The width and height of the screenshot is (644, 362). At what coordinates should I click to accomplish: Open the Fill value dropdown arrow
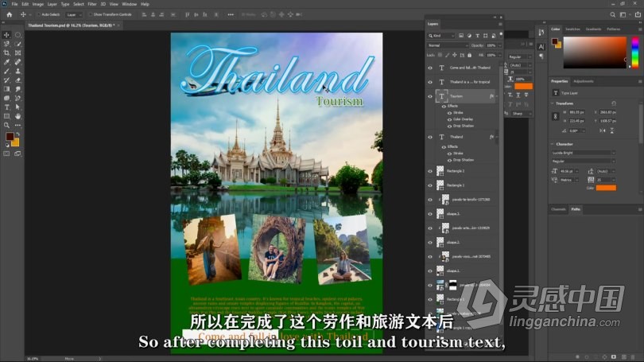pyautogui.click(x=499, y=55)
